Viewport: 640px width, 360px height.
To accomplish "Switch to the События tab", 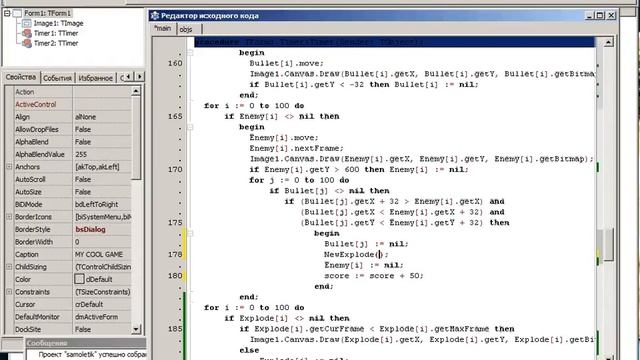I will coord(57,78).
